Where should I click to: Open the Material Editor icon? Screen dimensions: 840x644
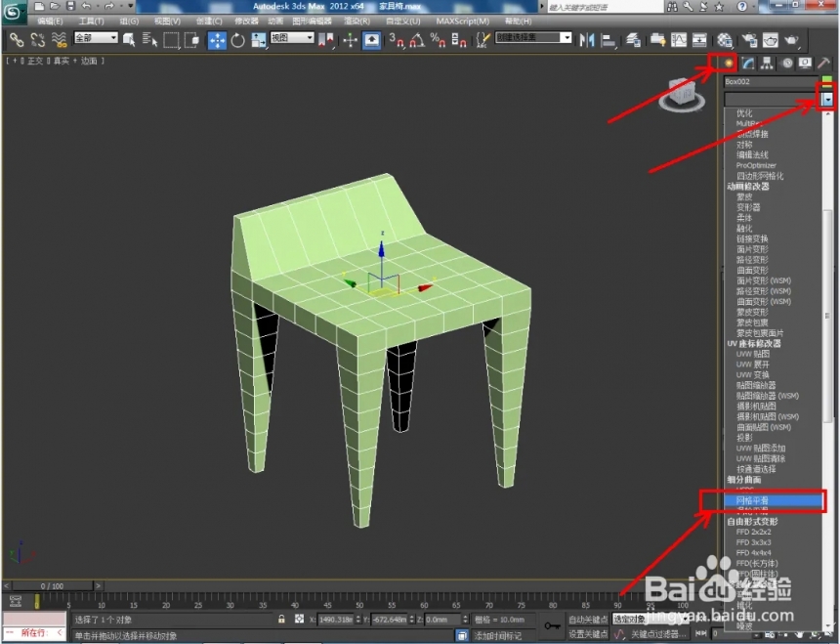click(725, 40)
